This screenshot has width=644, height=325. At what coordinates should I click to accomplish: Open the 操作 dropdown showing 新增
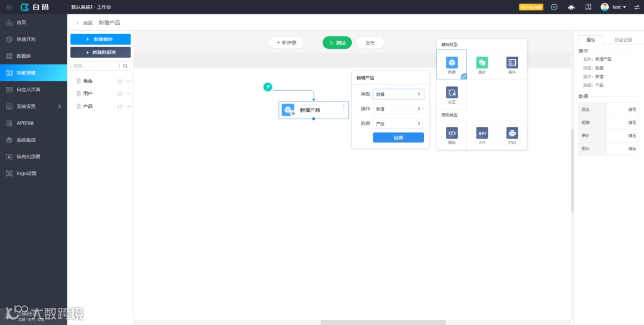point(398,109)
